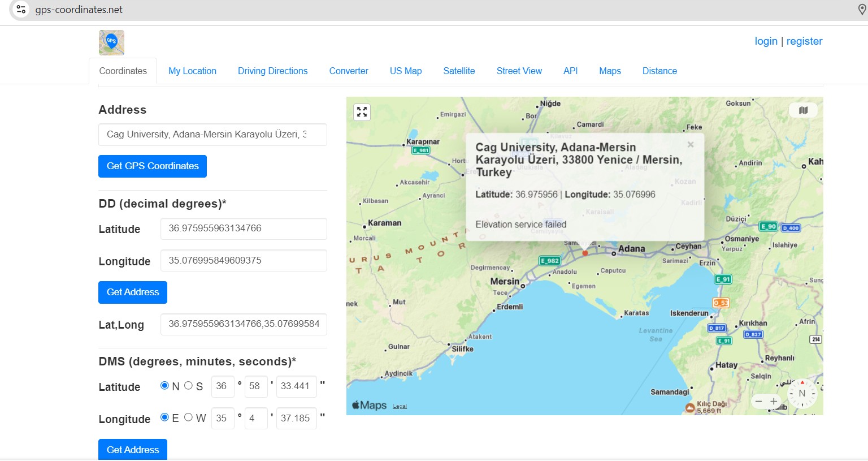
Task: Click the Niğde label on map
Action: click(x=550, y=104)
